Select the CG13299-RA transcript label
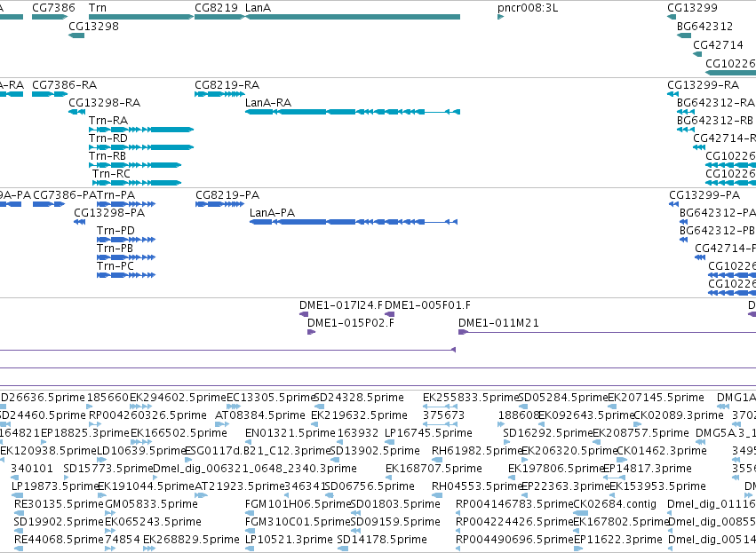 703,85
